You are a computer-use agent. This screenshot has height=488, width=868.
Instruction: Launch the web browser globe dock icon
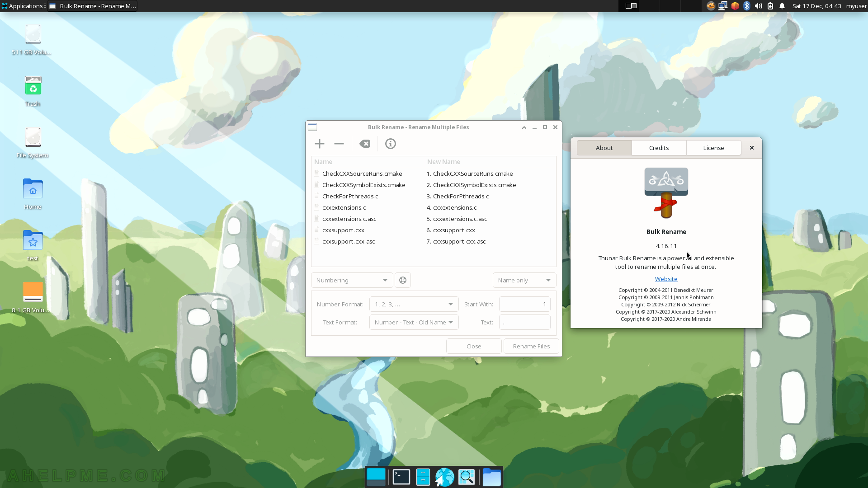tap(444, 477)
